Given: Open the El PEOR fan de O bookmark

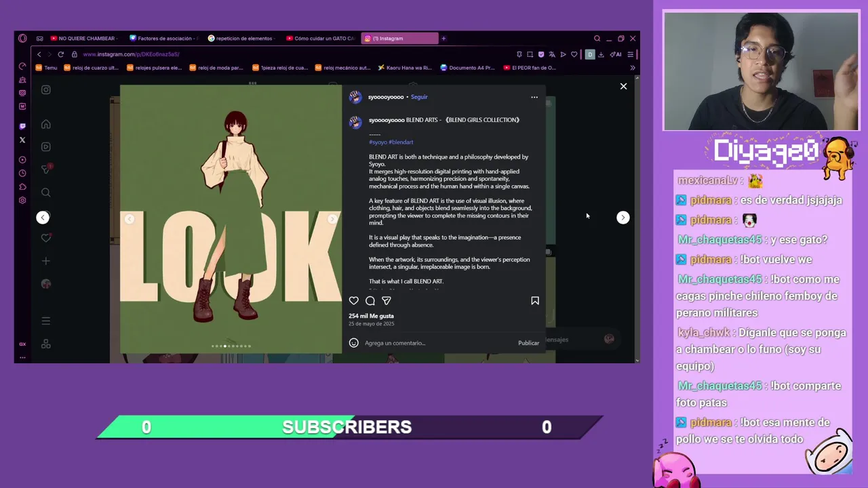Looking at the screenshot, I should (x=530, y=68).
